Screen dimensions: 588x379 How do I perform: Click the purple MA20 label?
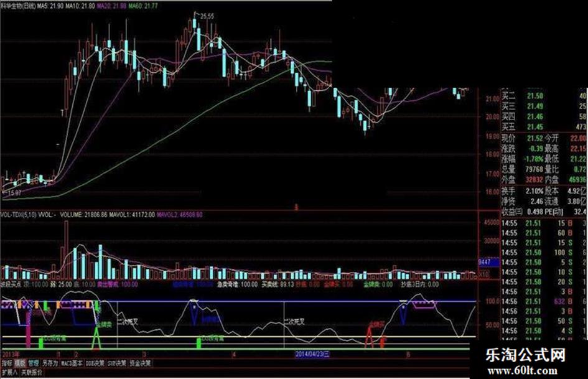point(111,6)
